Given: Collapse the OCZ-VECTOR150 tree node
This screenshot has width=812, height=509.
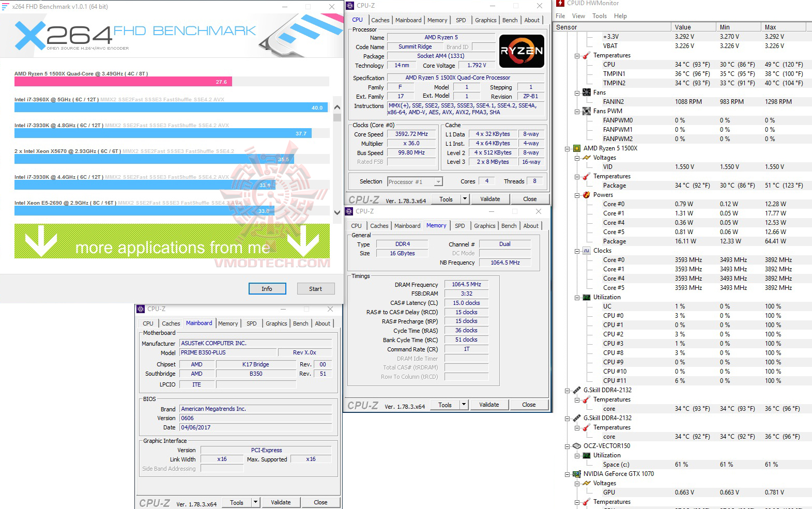Looking at the screenshot, I should tap(568, 446).
